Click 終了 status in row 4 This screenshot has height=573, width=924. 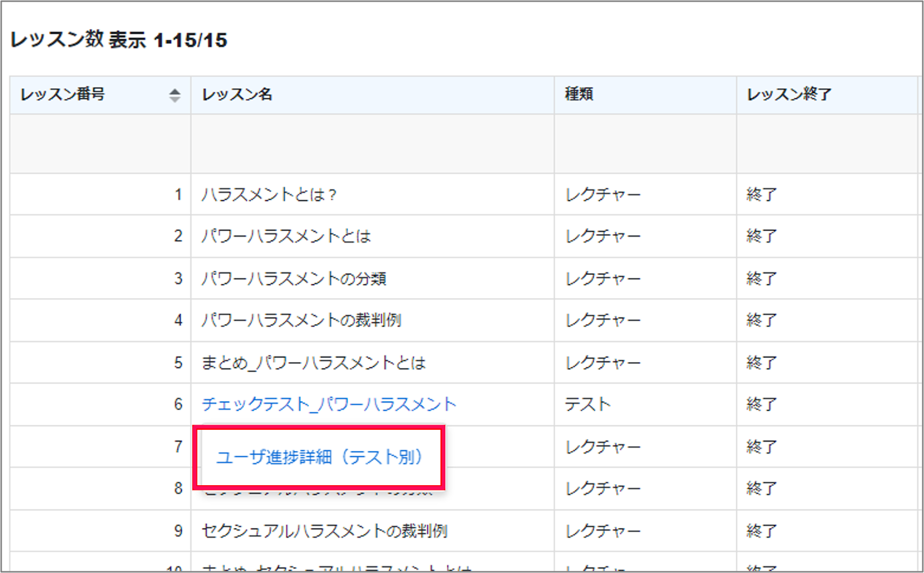(x=762, y=320)
